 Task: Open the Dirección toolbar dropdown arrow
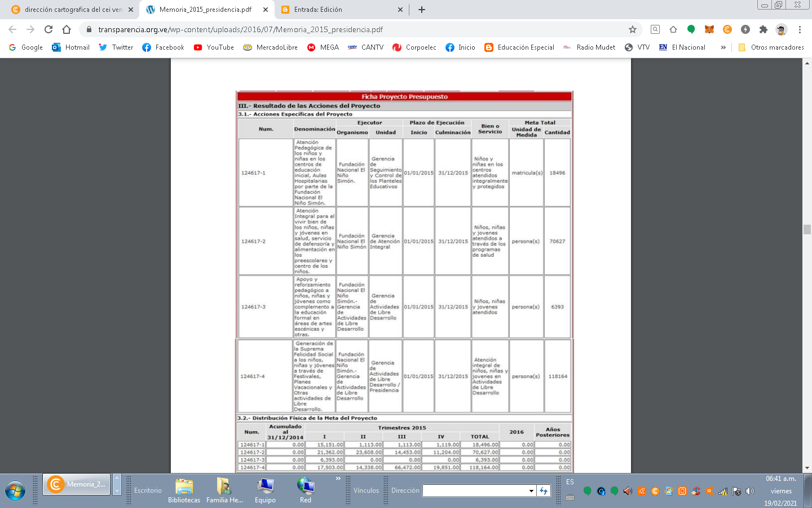coord(531,491)
